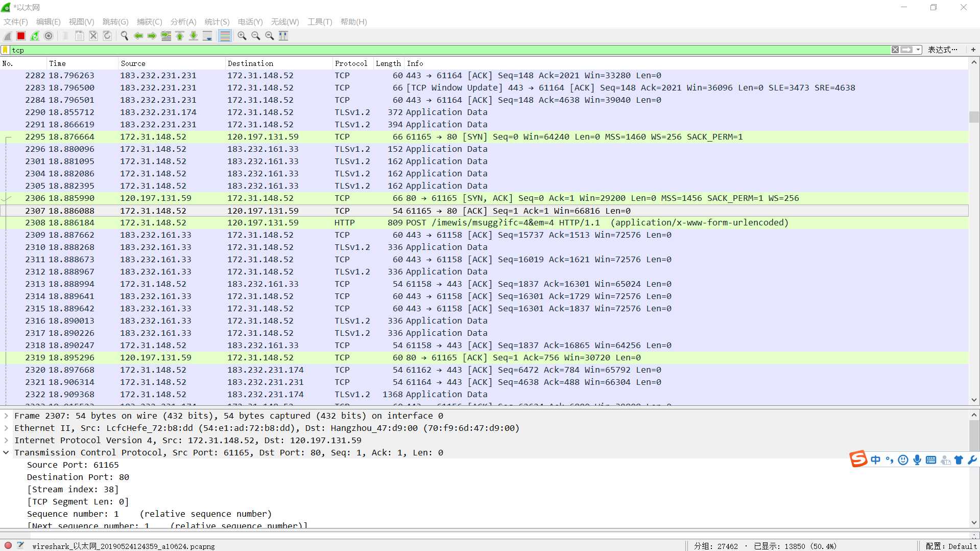Select the Stream index: 38 field
This screenshot has width=980, height=551.
(73, 489)
